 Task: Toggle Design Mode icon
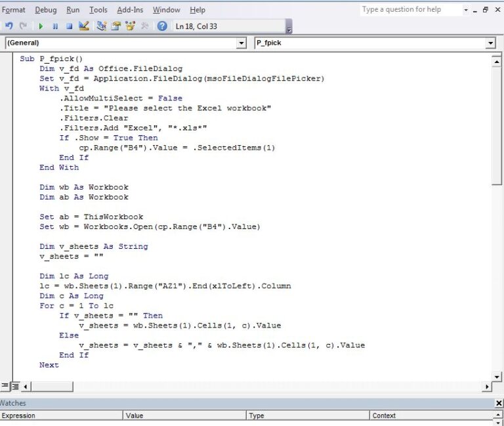[83, 26]
